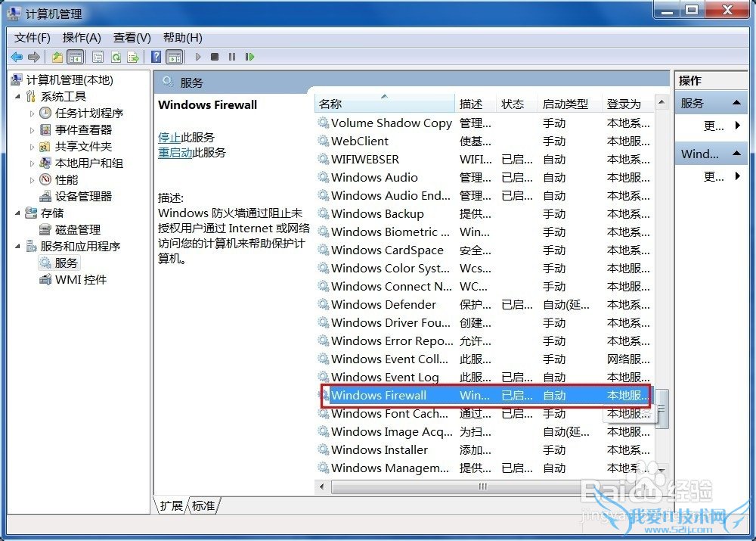The image size is (756, 541).
Task: Select the WebClient service row
Action: click(485, 141)
